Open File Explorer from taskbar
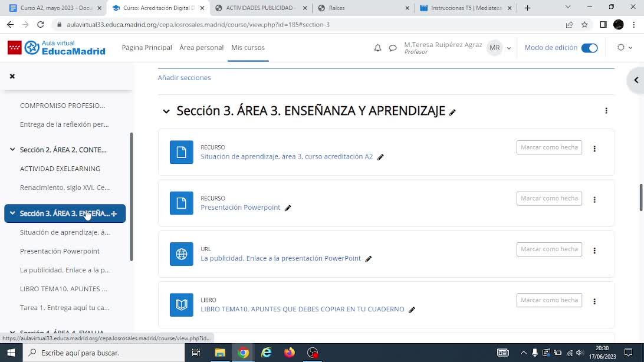 220,353
